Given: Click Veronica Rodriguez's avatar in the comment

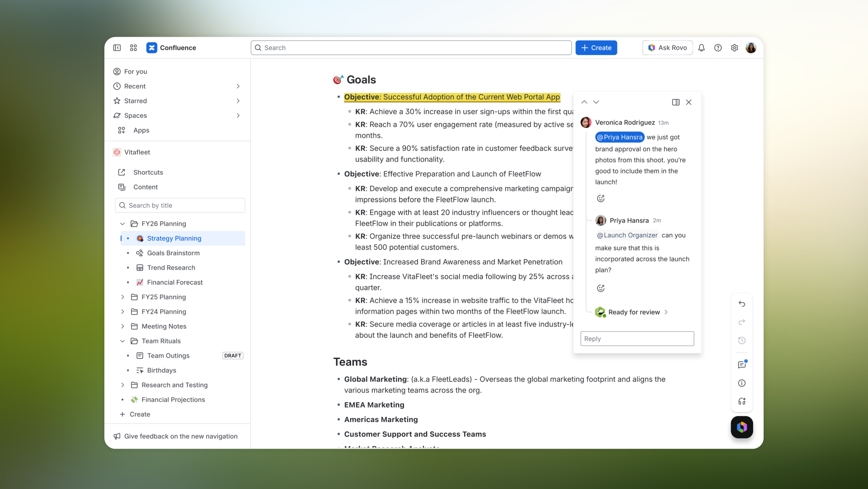Looking at the screenshot, I should tap(586, 122).
